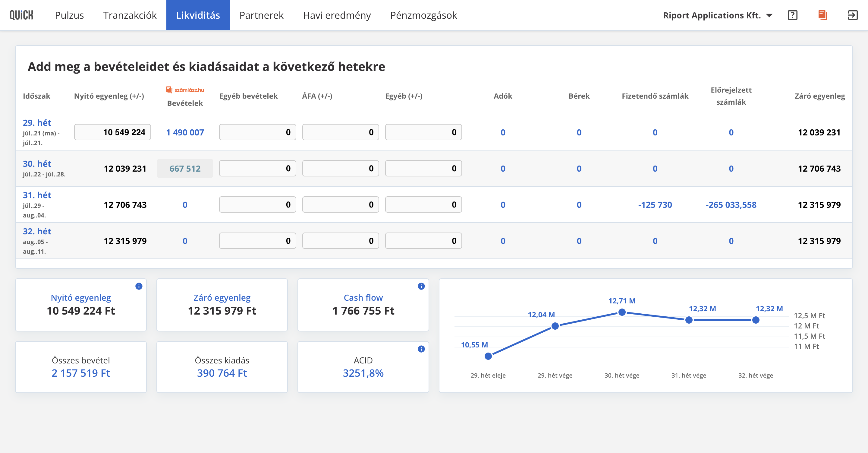The width and height of the screenshot is (868, 453).
Task: Click the Cash flow amount 1 766 755 Ft
Action: coord(363,311)
